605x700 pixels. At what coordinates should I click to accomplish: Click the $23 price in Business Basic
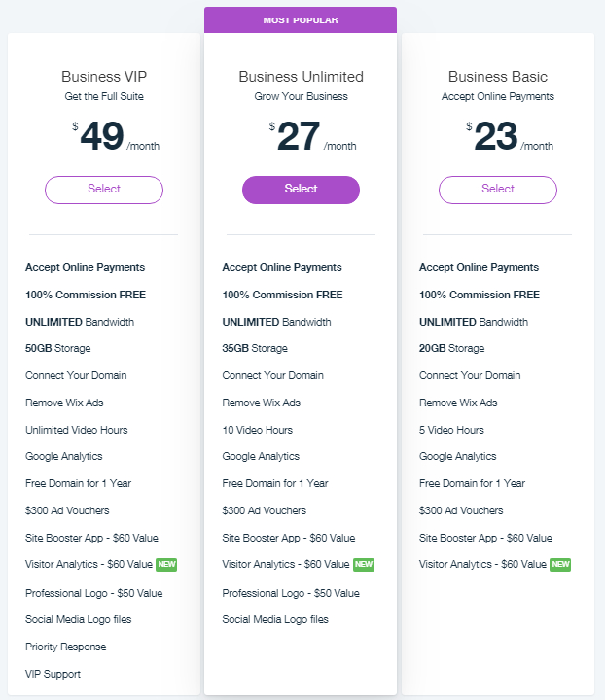496,137
